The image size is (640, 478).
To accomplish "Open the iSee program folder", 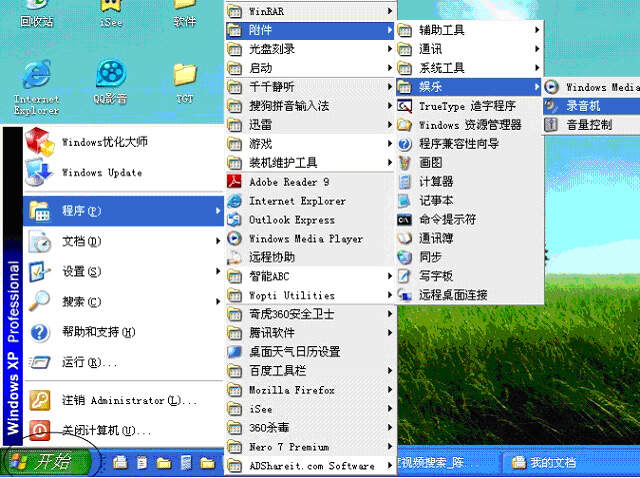I will tap(310, 409).
